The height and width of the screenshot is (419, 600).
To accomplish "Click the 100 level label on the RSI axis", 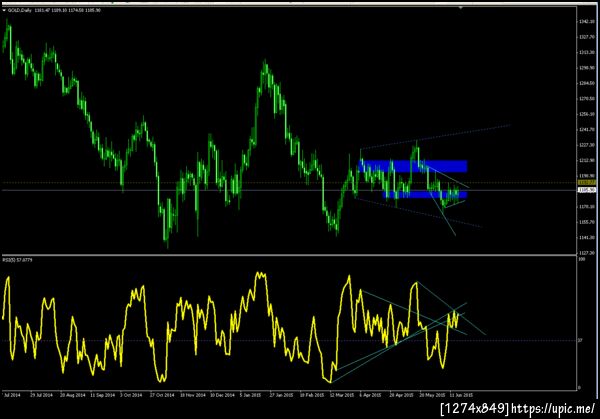I will [582, 259].
